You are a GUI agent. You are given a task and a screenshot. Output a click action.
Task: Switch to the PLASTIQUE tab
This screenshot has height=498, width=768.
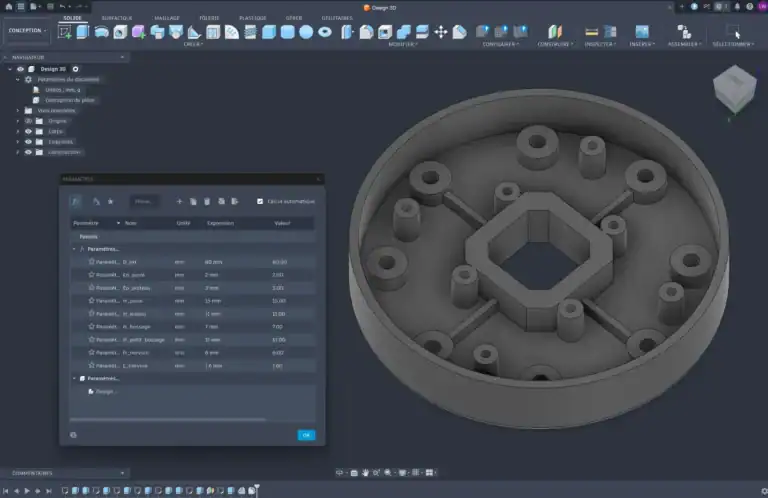pos(253,18)
